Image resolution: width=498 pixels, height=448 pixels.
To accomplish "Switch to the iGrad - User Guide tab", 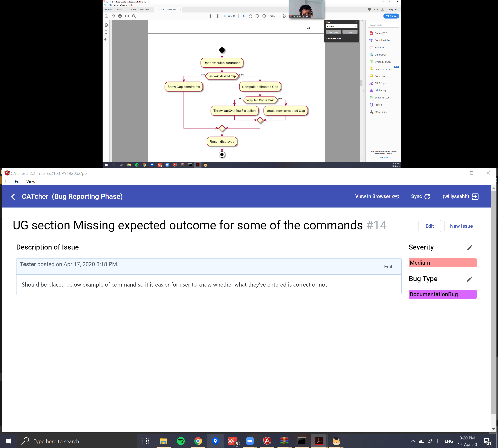I will [x=140, y=10].
